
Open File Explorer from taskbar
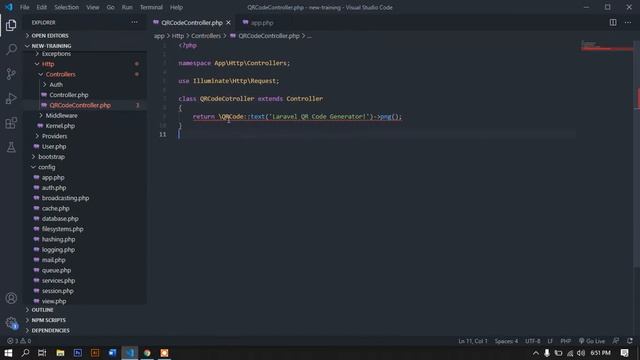tap(60, 353)
